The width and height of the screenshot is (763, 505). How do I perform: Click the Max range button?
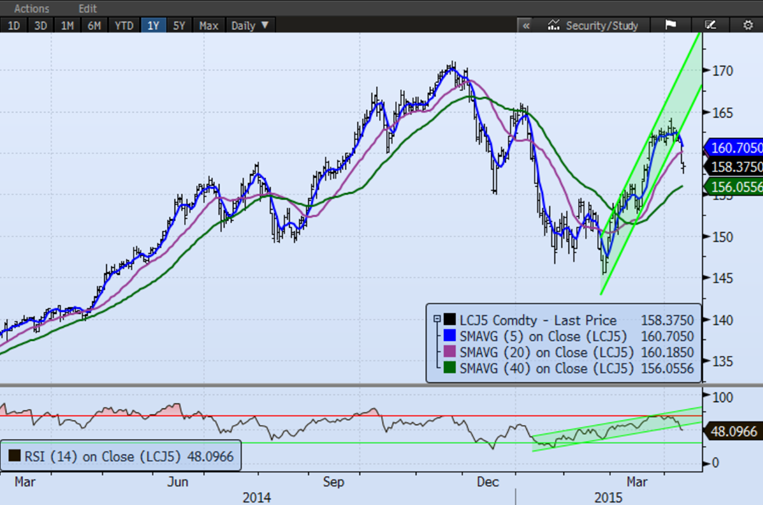coord(209,24)
